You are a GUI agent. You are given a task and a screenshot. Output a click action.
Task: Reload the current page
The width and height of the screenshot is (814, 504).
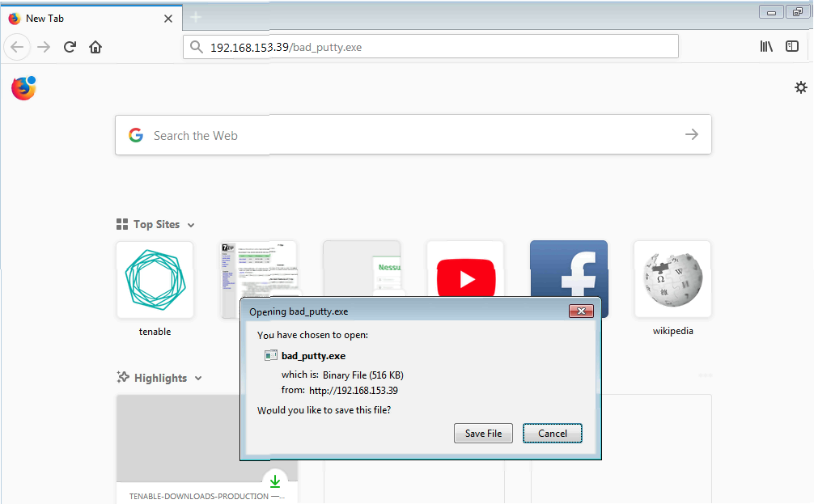(x=70, y=47)
